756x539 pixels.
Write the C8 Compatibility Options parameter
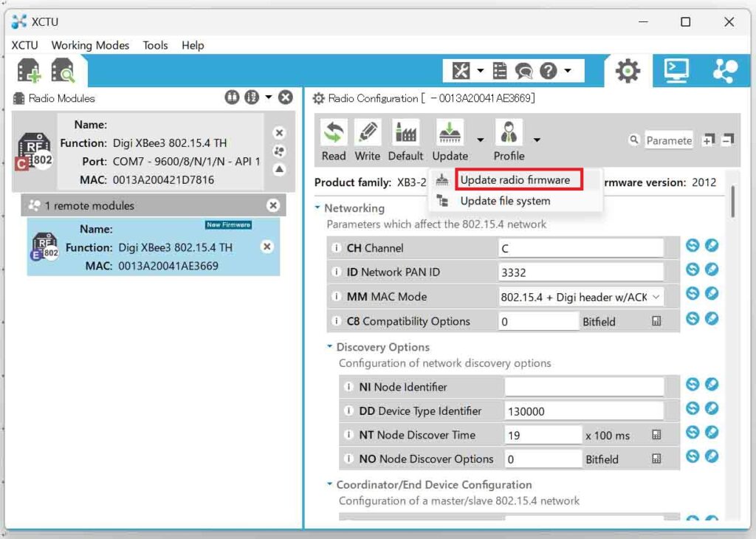point(712,318)
